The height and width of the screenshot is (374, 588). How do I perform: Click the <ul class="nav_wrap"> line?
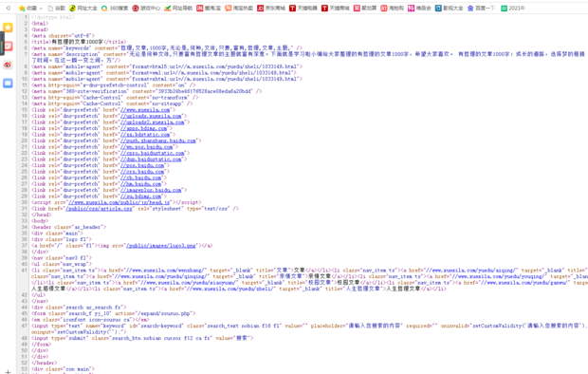[62, 264]
